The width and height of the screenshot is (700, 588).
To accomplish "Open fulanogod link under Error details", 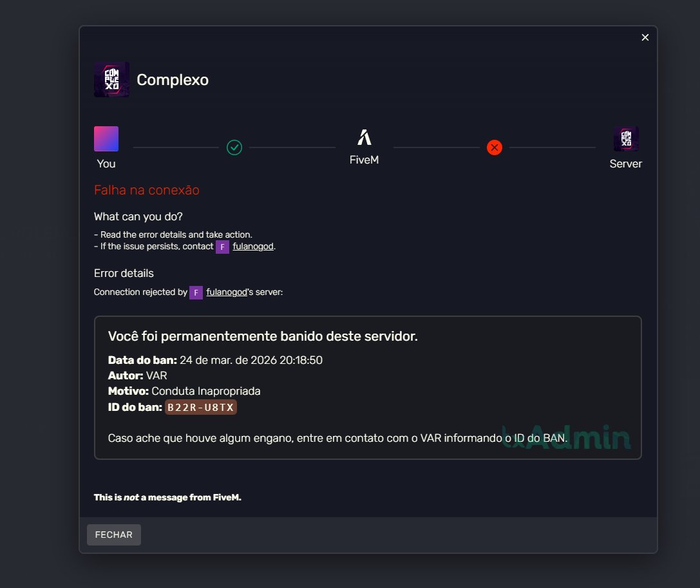I will 227,292.
